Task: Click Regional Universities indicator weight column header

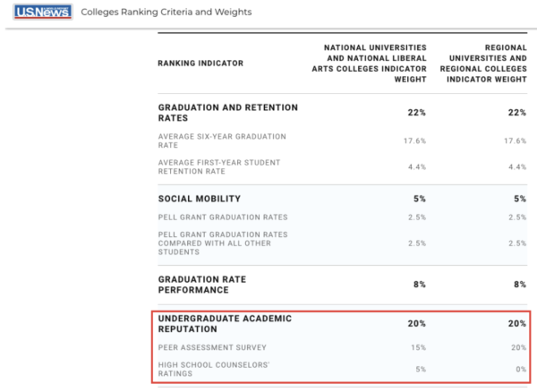Action: pos(483,64)
